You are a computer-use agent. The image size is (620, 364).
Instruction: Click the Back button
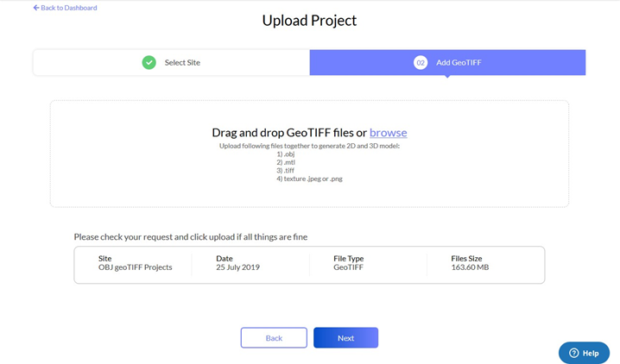tap(274, 337)
